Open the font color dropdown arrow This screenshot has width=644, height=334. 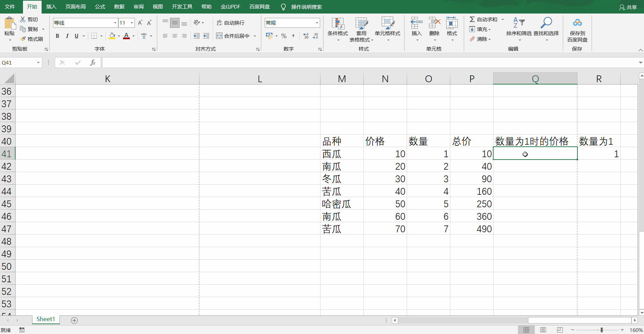tap(134, 36)
